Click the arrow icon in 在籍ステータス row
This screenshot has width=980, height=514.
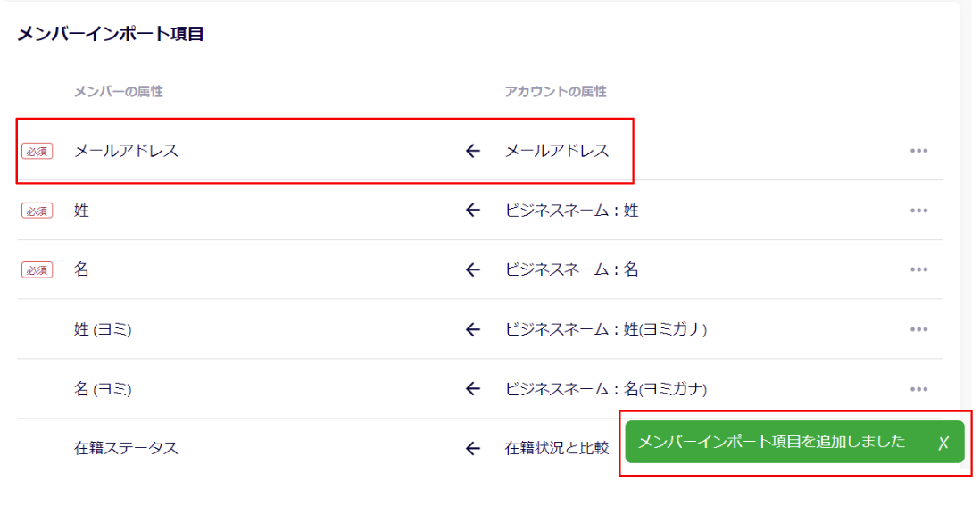coord(473,448)
